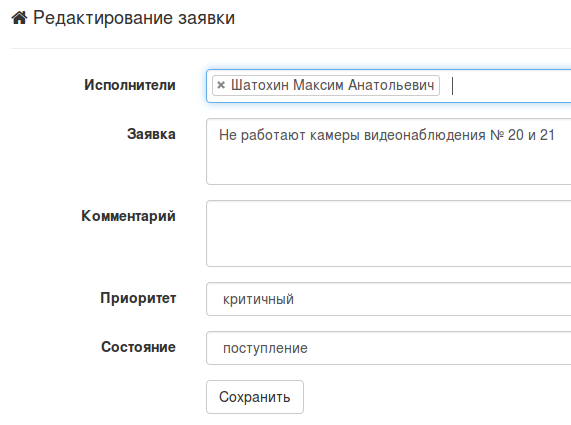Open the Приоритет dropdown showing критичный
Viewport: 571px width, 425px height.
click(x=389, y=299)
